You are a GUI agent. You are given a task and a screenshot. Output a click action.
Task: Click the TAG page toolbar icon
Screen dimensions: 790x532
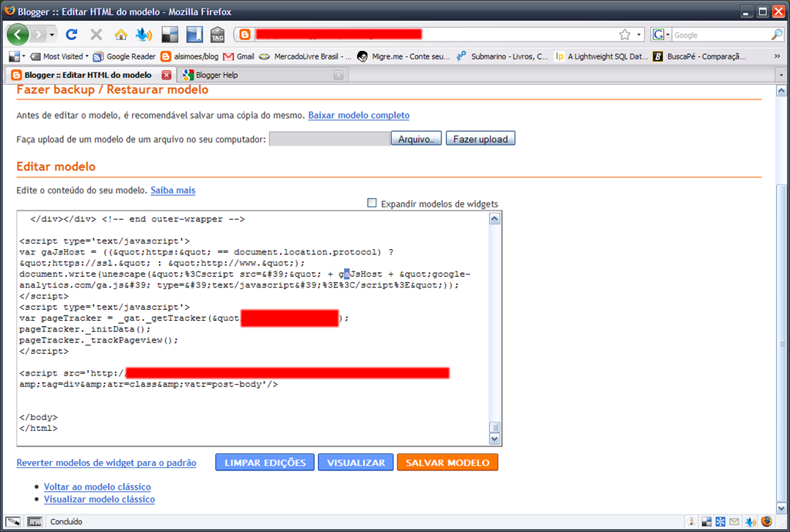[x=217, y=34]
